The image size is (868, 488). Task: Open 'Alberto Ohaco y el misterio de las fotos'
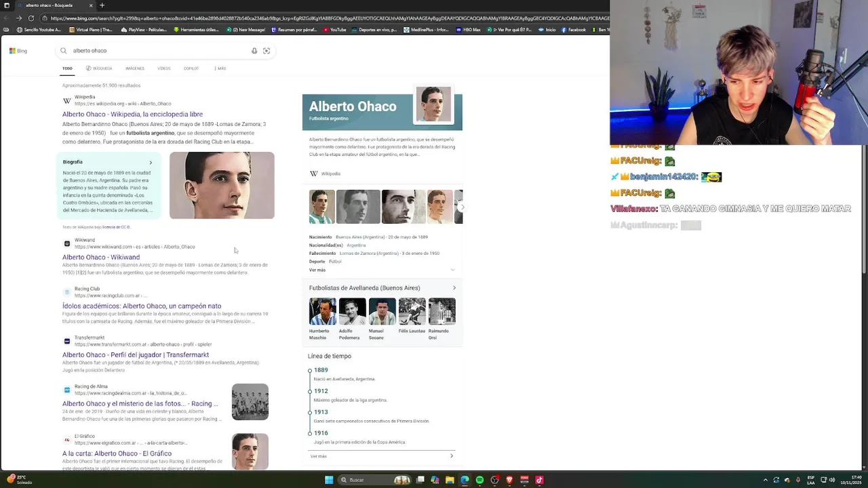[x=140, y=404]
